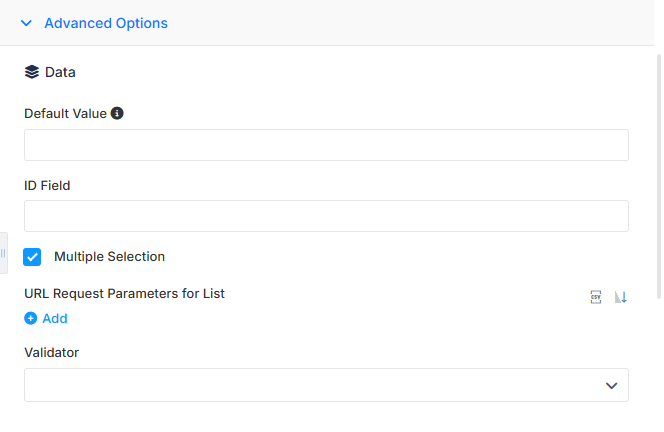Collapse Advanced Options using the chevron

point(26,23)
